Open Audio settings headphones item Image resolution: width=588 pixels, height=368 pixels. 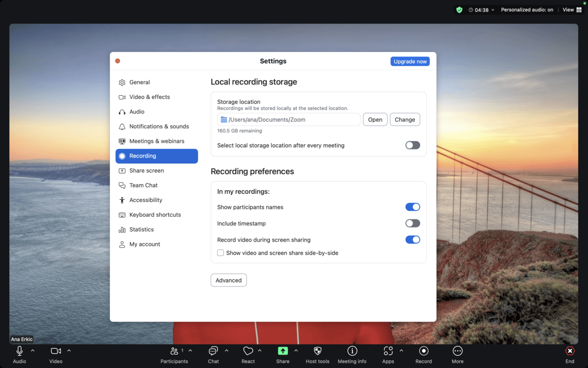[x=157, y=112]
